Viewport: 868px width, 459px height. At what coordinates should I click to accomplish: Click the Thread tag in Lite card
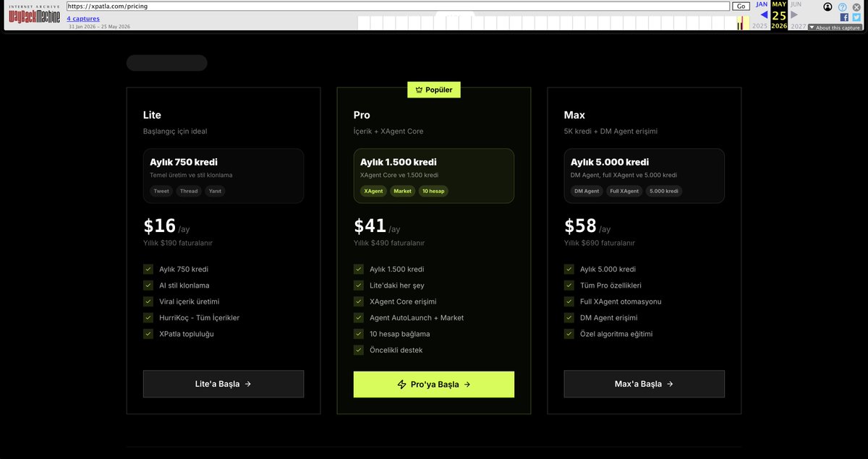pyautogui.click(x=189, y=192)
